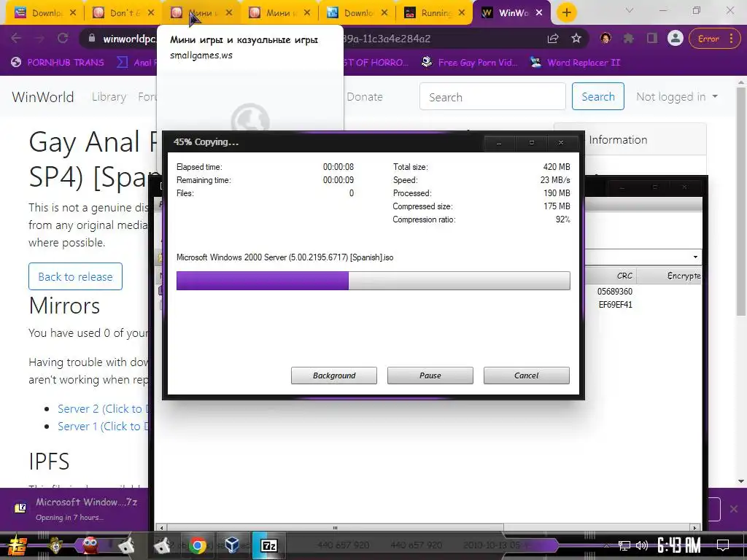Click 7-Zip scrollbar right arrow

coord(694,528)
